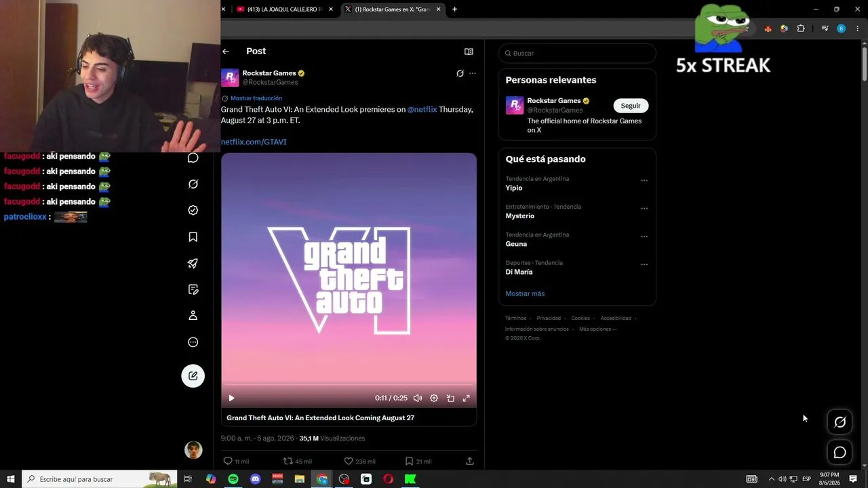Share the GTA VI post
This screenshot has height=488, width=868.
coord(469,461)
